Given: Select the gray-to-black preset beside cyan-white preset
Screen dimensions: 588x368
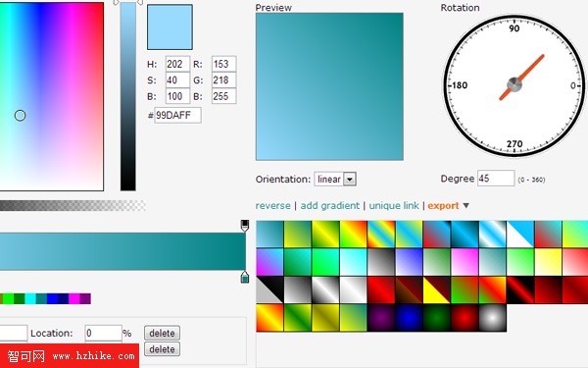Looking at the screenshot, I should click(381, 262).
